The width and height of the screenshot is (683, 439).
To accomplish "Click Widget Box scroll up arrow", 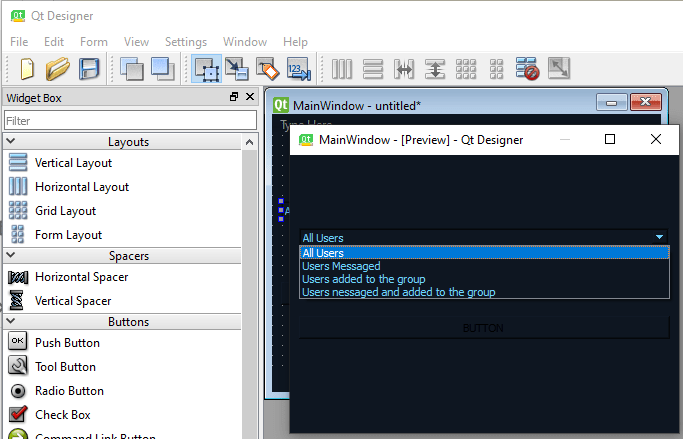I will [250, 142].
